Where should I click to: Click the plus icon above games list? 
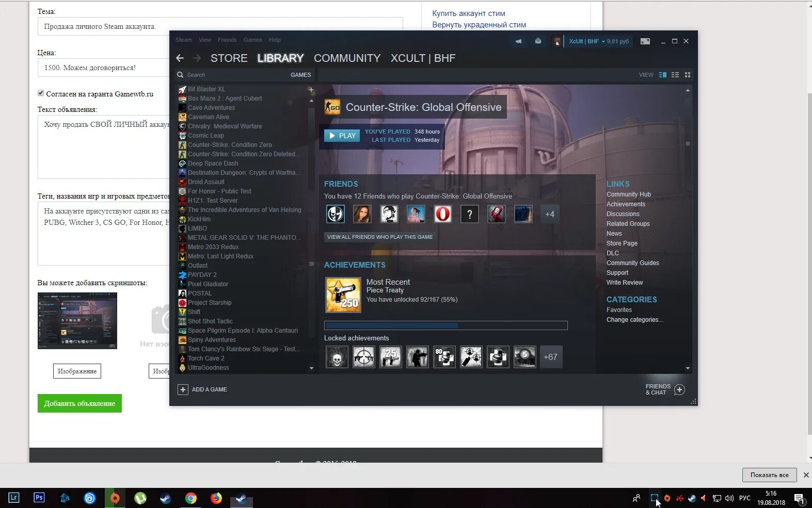(311, 90)
